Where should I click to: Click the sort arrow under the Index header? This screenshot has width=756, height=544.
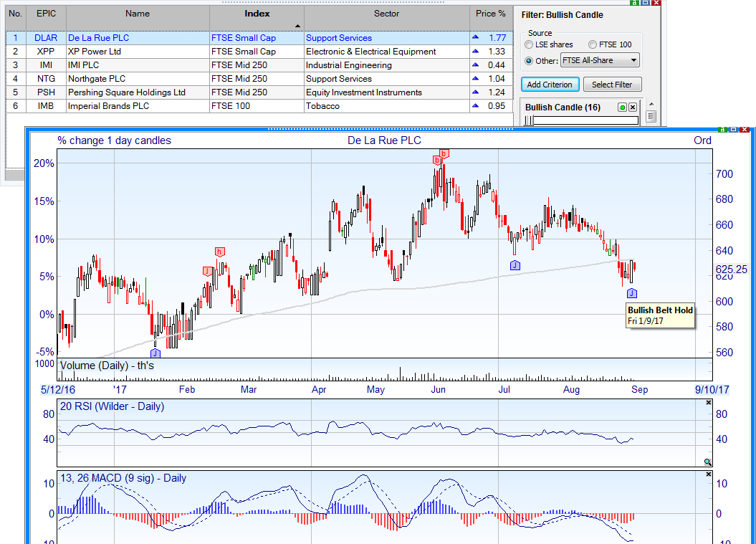[297, 26]
